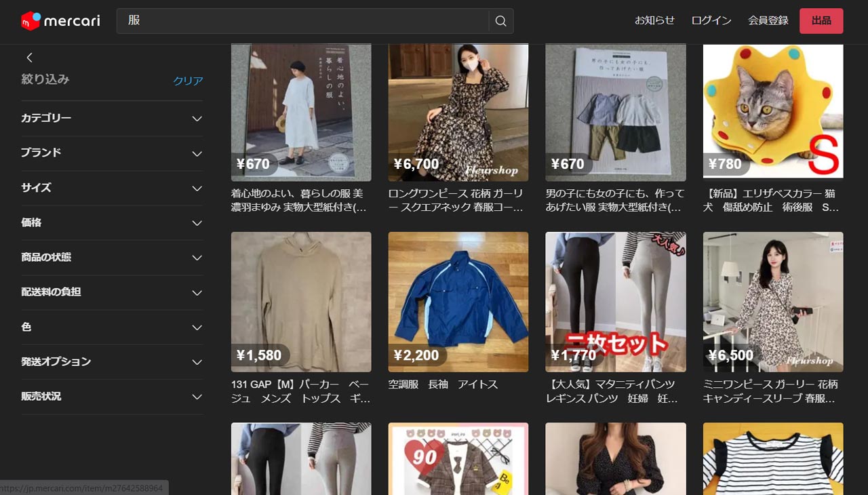Image resolution: width=868 pixels, height=495 pixels.
Task: Click the title ロングワンピース 花柄 ガーリー
Action: tap(456, 201)
